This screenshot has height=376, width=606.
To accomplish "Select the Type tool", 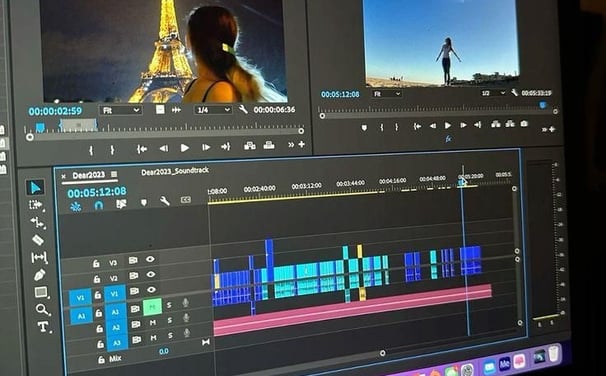I will [43, 327].
